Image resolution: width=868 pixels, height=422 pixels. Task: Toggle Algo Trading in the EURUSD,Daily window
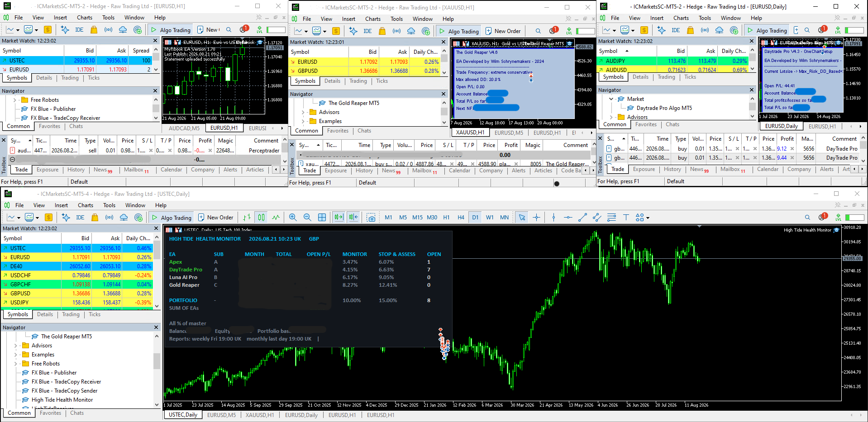coord(767,30)
